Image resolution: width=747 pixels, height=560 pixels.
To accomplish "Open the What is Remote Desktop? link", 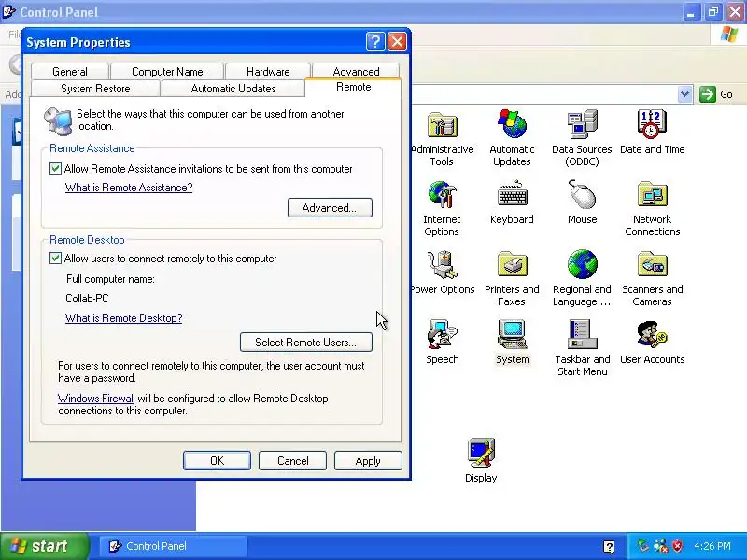I will click(124, 318).
